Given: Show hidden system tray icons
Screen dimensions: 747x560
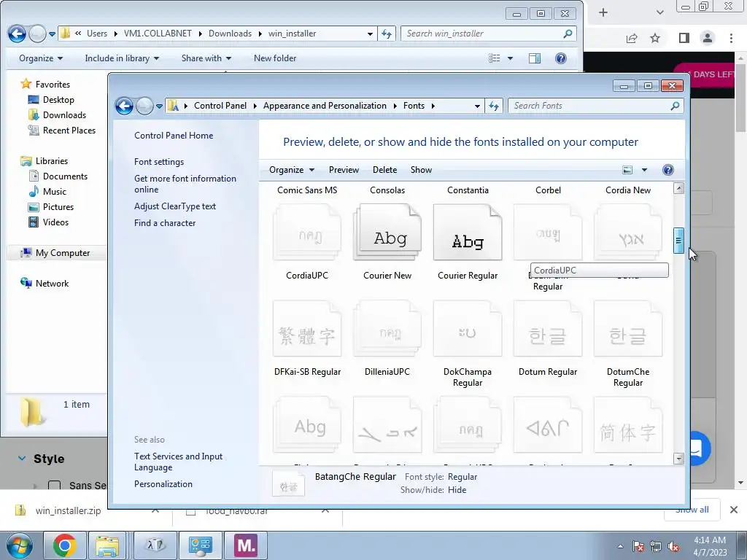Looking at the screenshot, I should (620, 547).
